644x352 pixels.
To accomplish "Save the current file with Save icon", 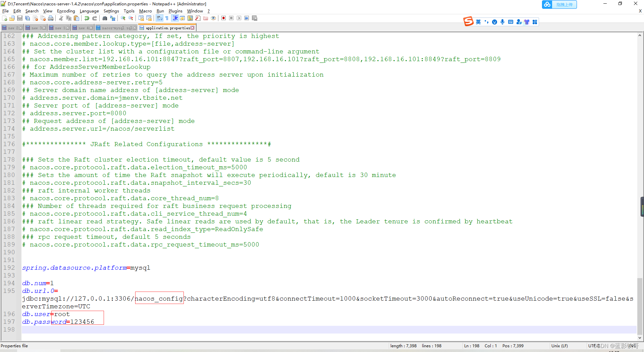I will point(20,18).
